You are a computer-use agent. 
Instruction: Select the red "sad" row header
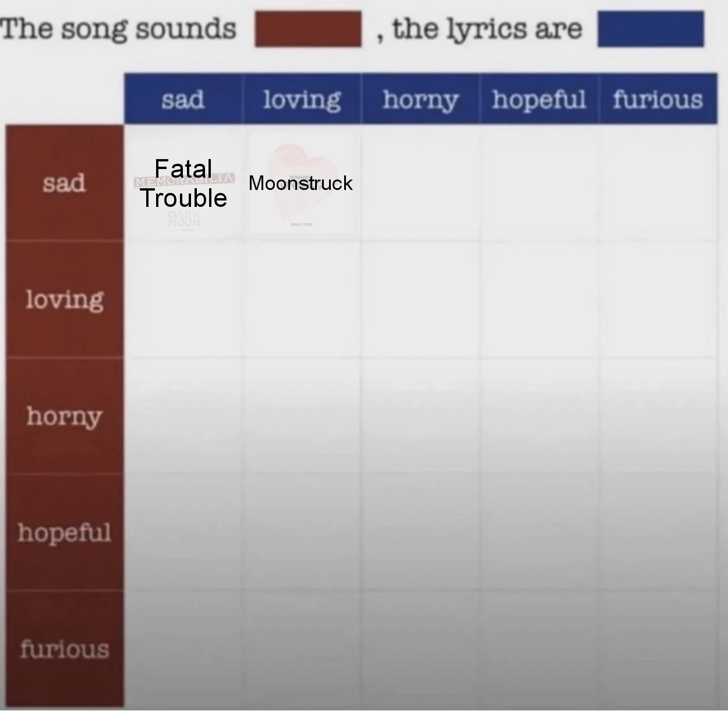(64, 182)
